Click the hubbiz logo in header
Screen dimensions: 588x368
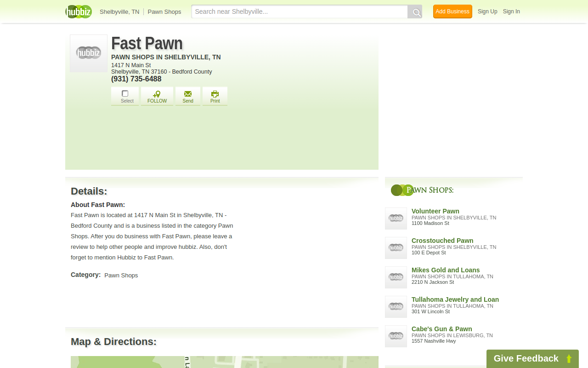click(79, 11)
